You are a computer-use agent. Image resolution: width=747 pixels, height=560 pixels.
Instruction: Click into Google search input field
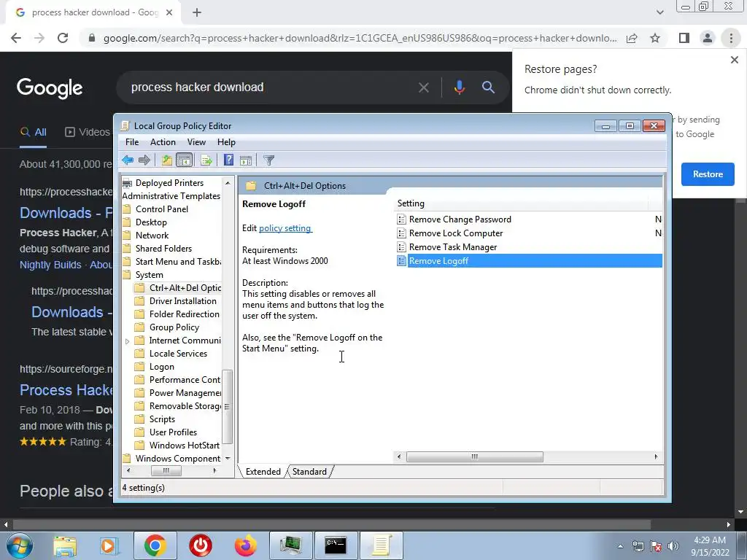pos(269,87)
